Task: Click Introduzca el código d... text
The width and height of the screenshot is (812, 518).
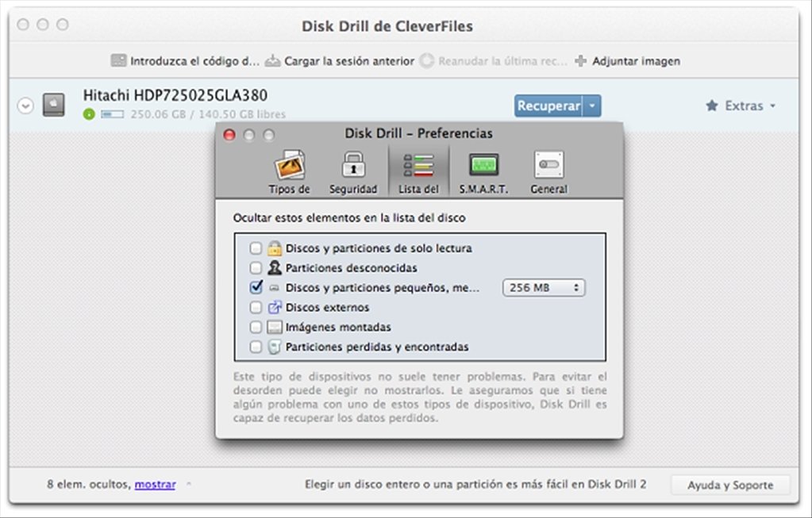Action: tap(194, 61)
